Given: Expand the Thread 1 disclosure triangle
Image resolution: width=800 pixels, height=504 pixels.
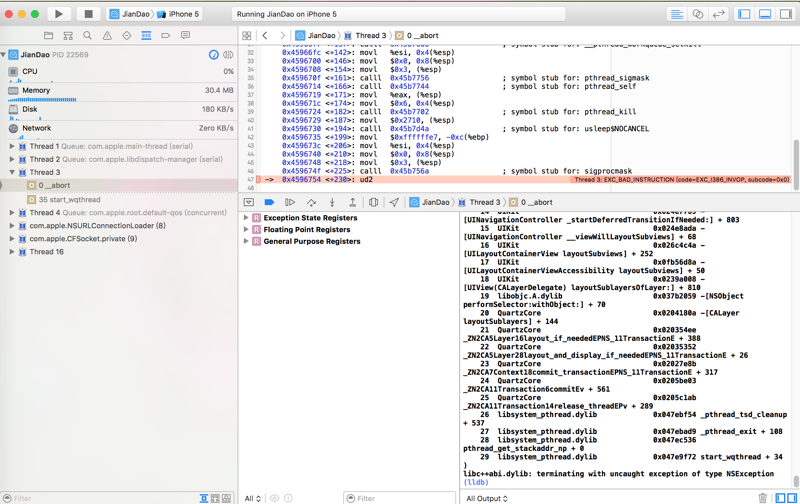Looking at the screenshot, I should 12,146.
